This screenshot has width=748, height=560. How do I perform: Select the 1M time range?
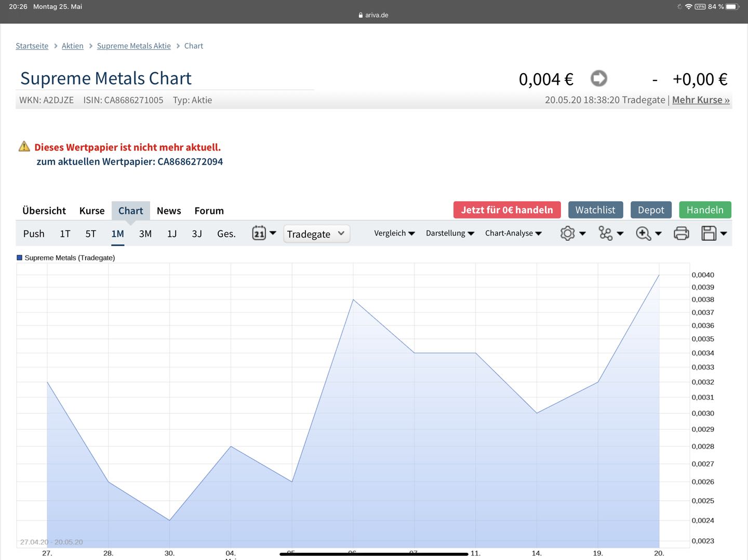[x=117, y=234]
